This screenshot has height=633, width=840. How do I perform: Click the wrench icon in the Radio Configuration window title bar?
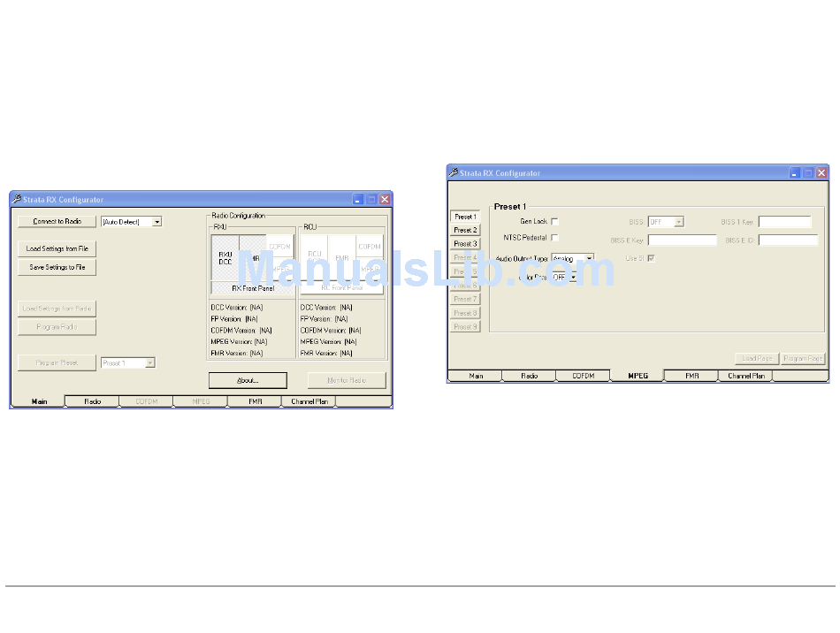[x=17, y=199]
